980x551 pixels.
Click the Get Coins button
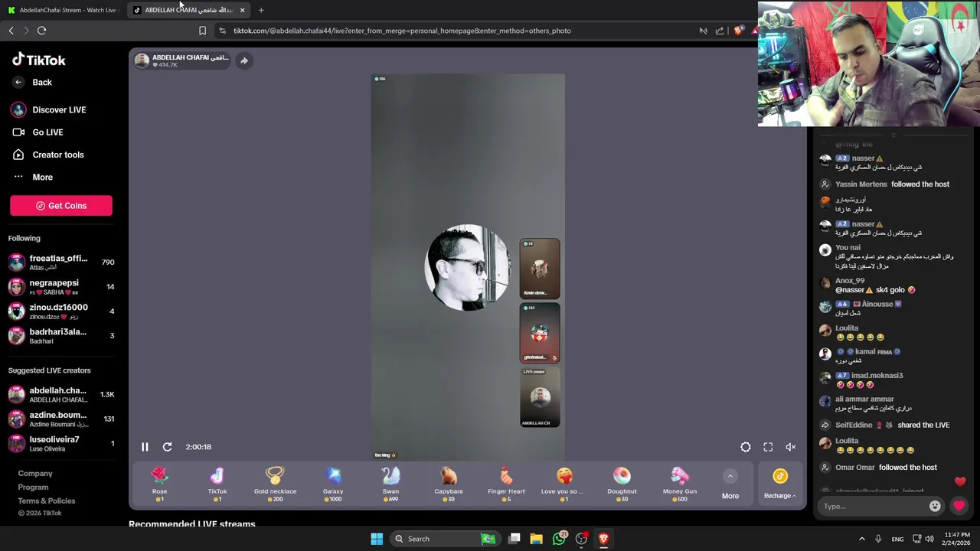tap(61, 206)
